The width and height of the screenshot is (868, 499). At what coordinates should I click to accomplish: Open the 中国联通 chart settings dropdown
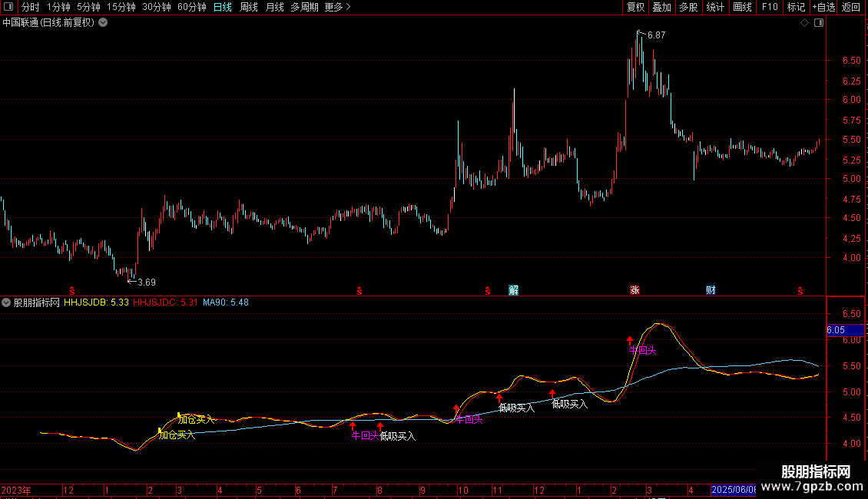click(x=103, y=23)
